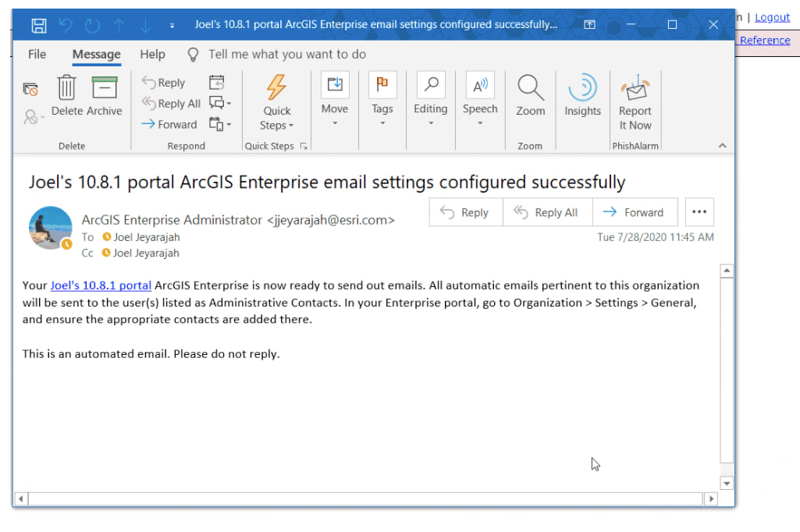Expand the Tags flag menu
The width and height of the screenshot is (800, 532).
pyautogui.click(x=382, y=100)
